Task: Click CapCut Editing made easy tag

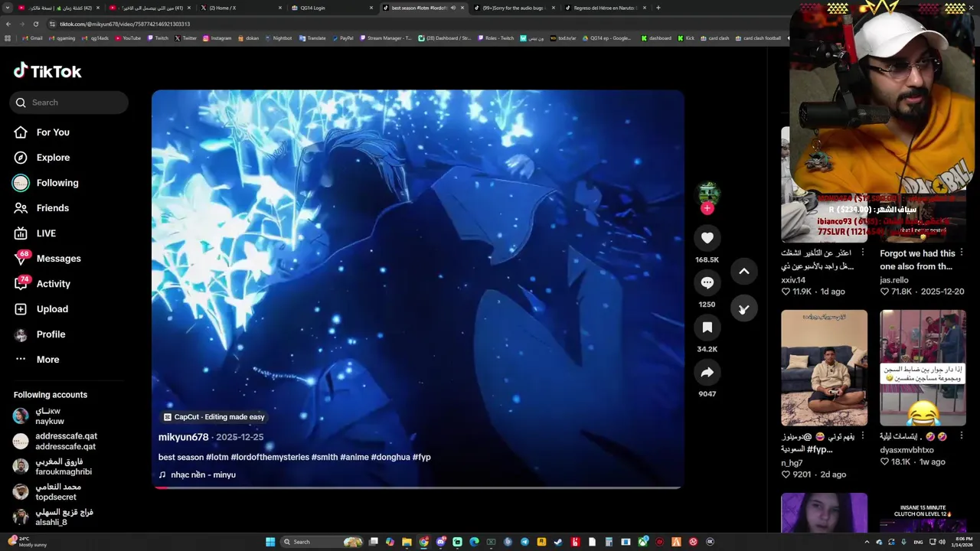Action: [x=214, y=417]
